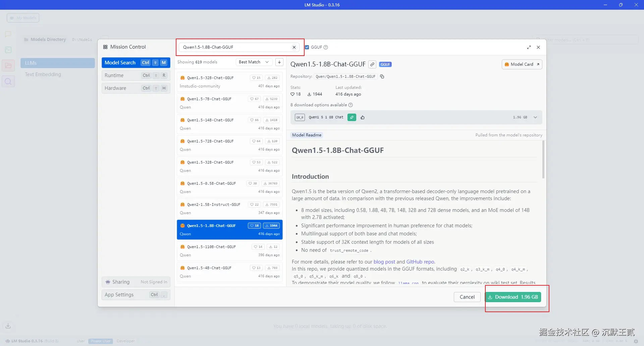Select Qwen1.5-7B-Chat-GGUF in results
The image size is (644, 346).
pyautogui.click(x=230, y=103)
